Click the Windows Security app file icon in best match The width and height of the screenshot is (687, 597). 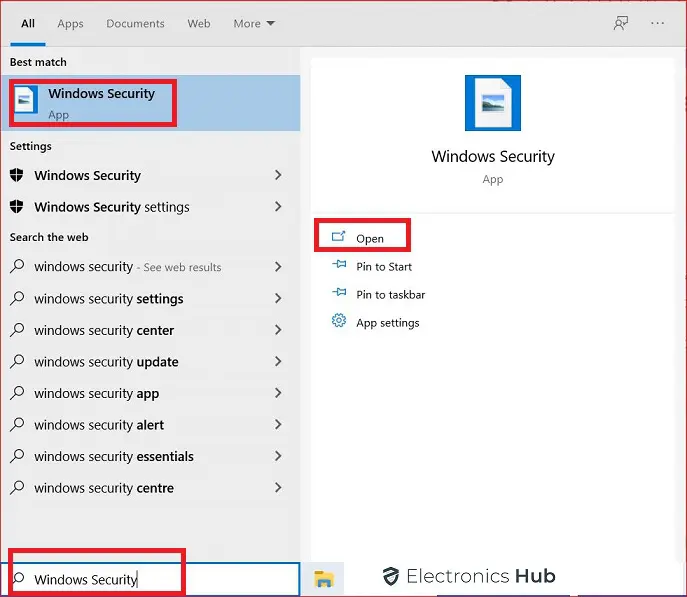pos(25,100)
